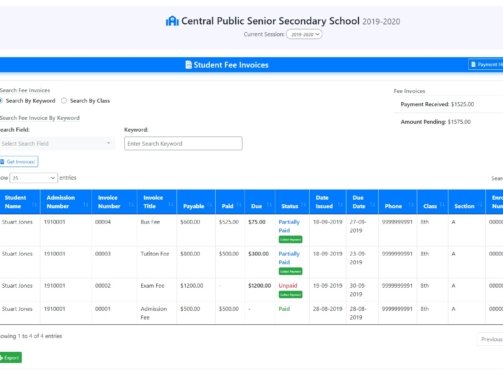Click the Unpaid status text
Image resolution: width=503 pixels, height=378 pixels.
pyautogui.click(x=288, y=286)
